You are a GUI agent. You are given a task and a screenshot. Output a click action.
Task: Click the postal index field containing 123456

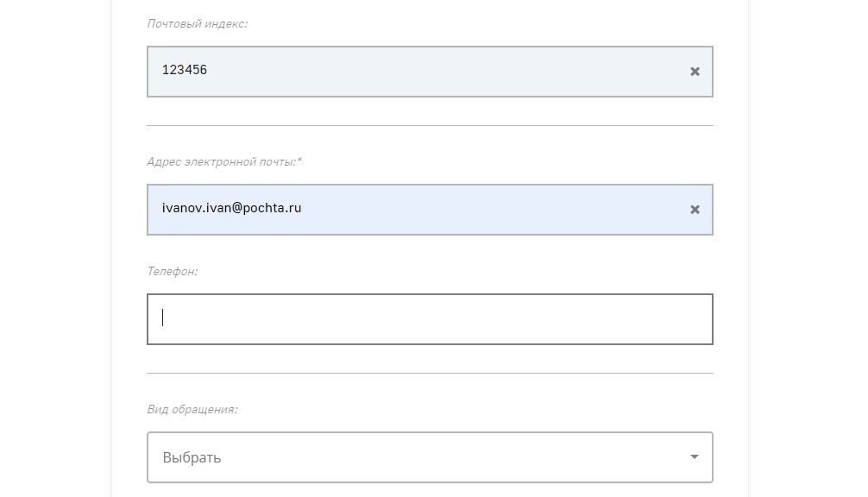430,72
